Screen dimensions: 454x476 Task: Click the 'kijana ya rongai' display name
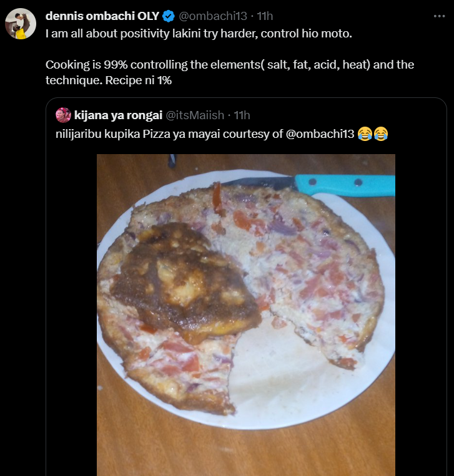click(117, 115)
